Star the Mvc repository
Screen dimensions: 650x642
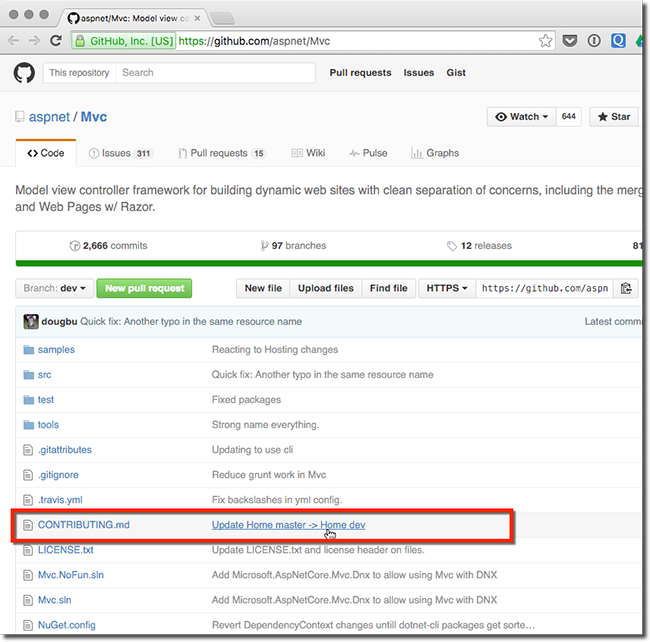click(613, 117)
